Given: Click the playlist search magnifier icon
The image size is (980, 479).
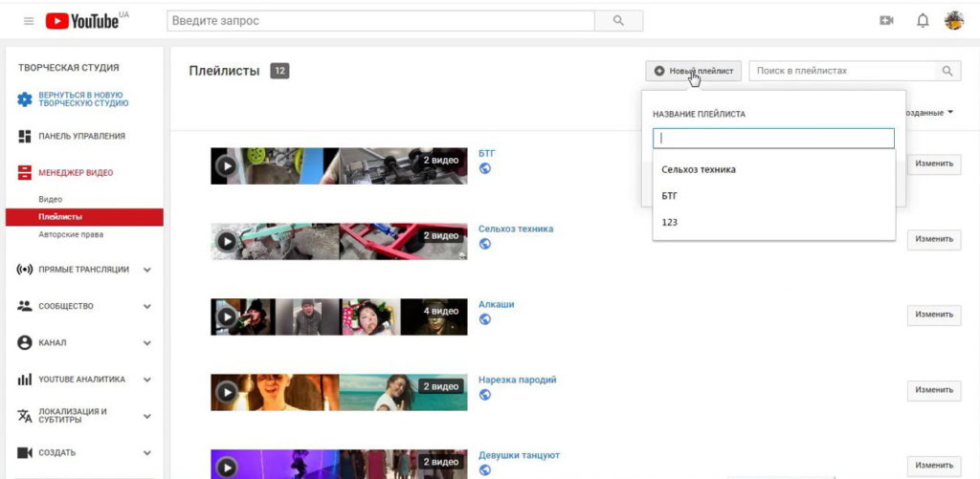Looking at the screenshot, I should [947, 71].
